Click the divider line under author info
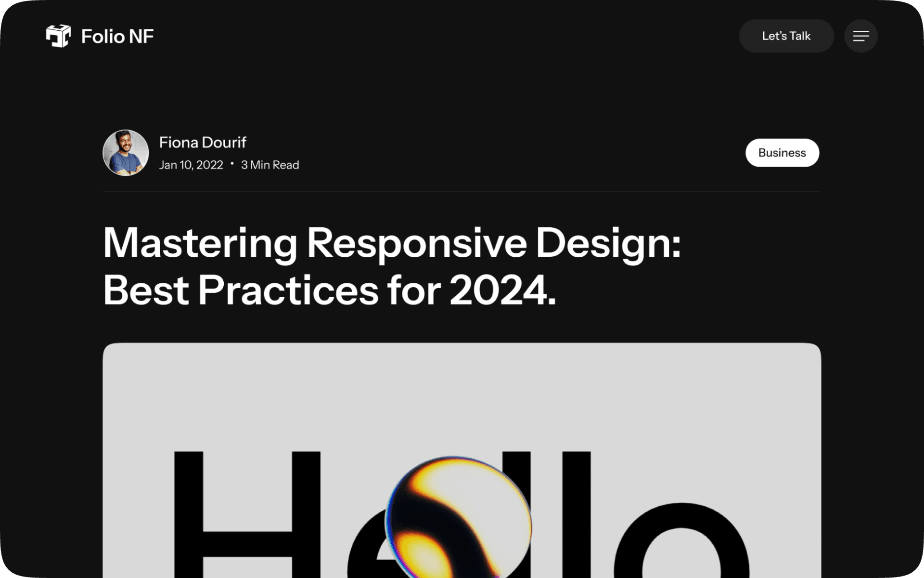The height and width of the screenshot is (578, 924). pyautogui.click(x=462, y=192)
